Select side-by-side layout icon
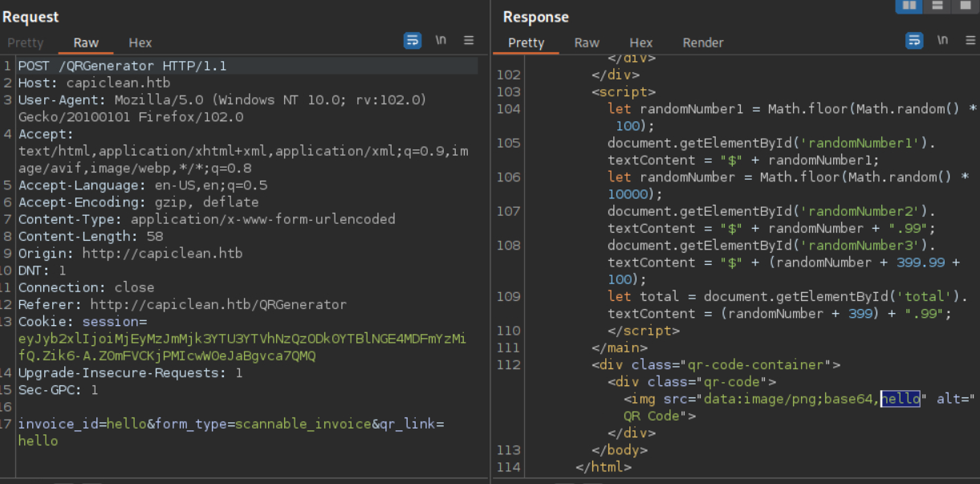The width and height of the screenshot is (980, 484). [x=909, y=6]
